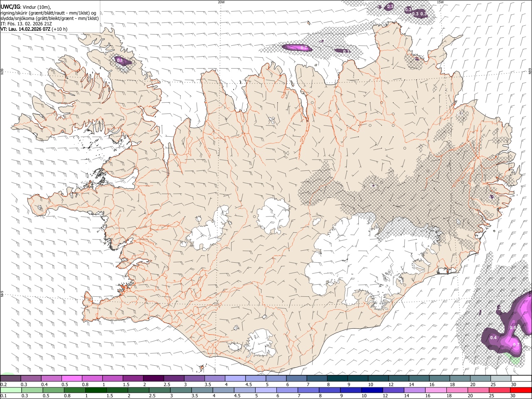
Task: Click the init time 'IT: Fös. 13. 02. 2026 21Z'
Action: point(26,24)
